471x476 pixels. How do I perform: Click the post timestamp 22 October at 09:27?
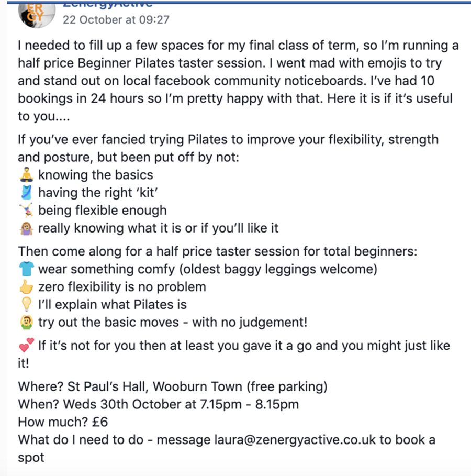116,20
